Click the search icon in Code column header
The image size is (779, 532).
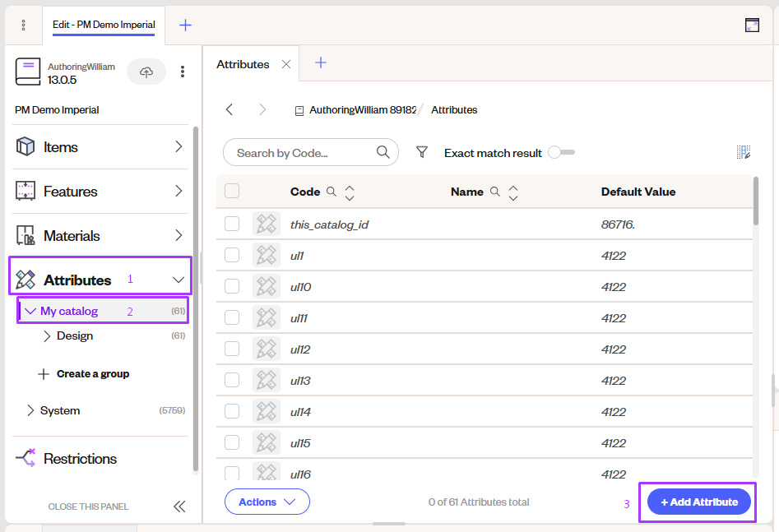tap(332, 192)
